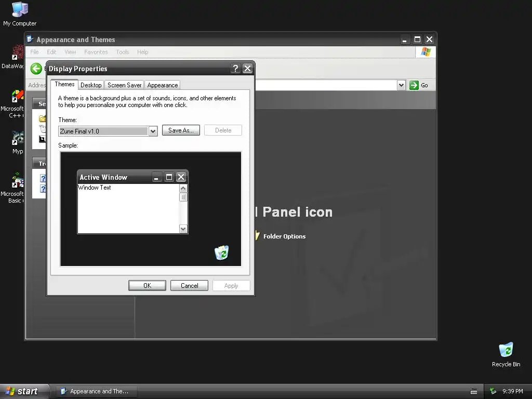Open the File menu
532x399 pixels.
pos(34,52)
